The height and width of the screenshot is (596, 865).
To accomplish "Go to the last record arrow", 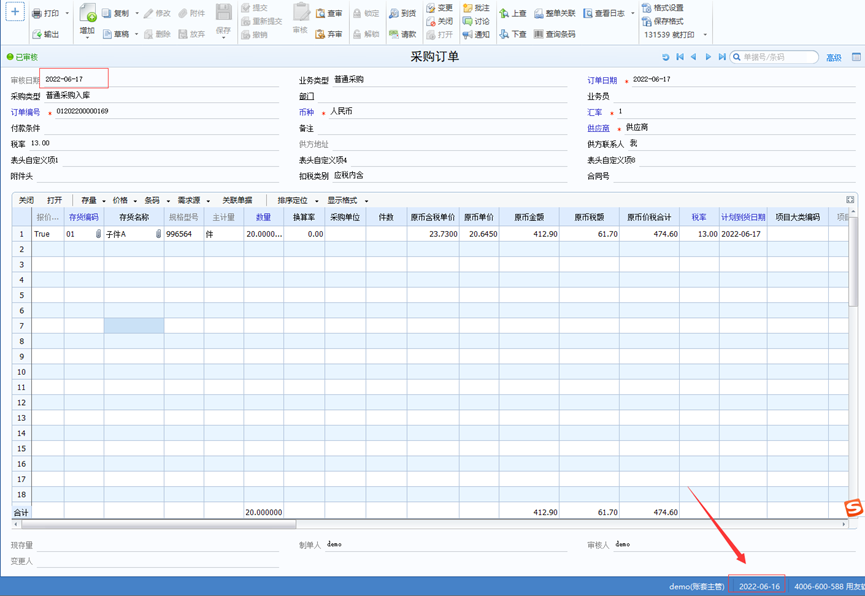I will tap(722, 57).
